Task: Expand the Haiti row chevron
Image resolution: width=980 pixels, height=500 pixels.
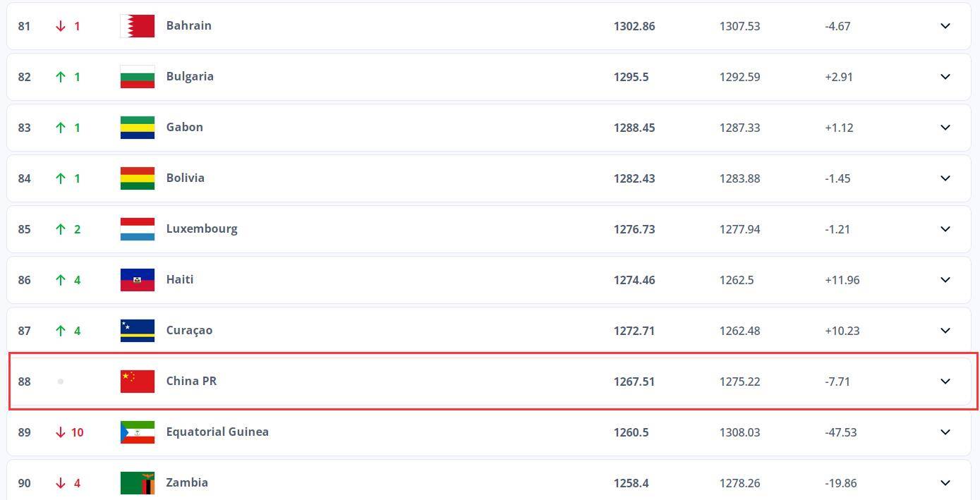Action: 945,280
